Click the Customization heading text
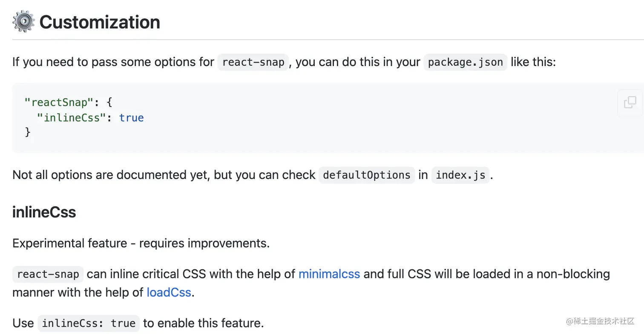The image size is (644, 335). [x=100, y=22]
